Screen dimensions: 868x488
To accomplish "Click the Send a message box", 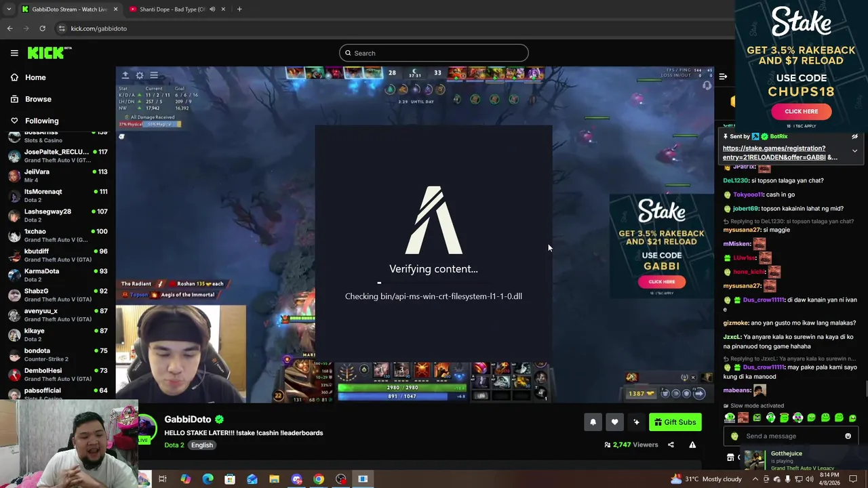I will pyautogui.click(x=791, y=436).
